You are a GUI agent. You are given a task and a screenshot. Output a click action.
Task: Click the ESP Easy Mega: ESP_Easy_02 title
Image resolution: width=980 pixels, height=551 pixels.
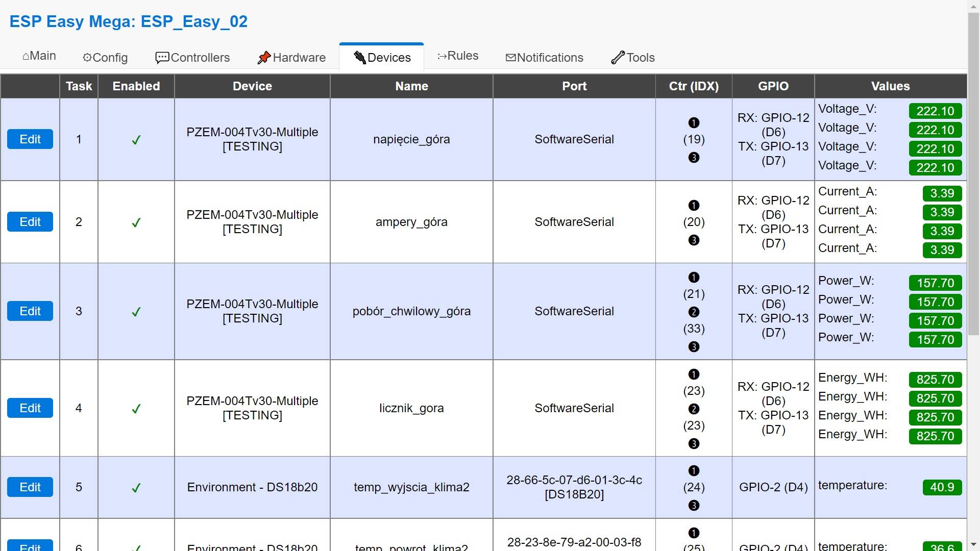tap(129, 21)
